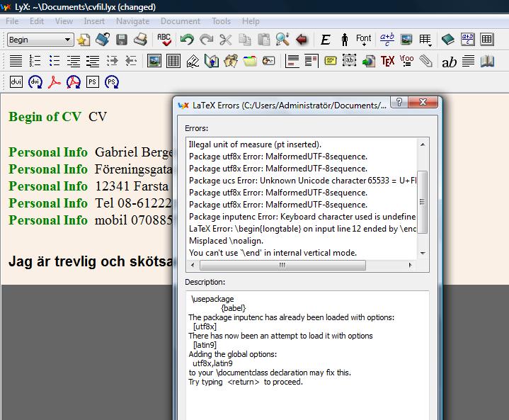
Task: Select 'Package inputenc Error: Keyboard character' row
Action: tap(302, 217)
